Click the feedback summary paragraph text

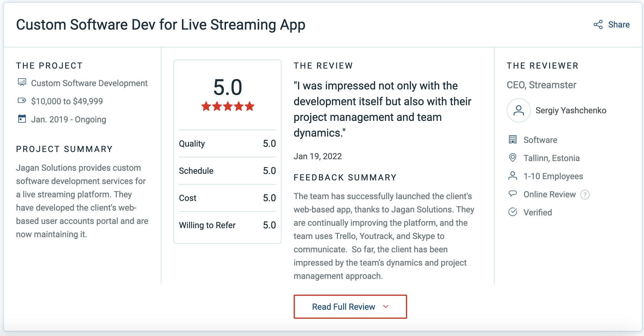(x=384, y=236)
